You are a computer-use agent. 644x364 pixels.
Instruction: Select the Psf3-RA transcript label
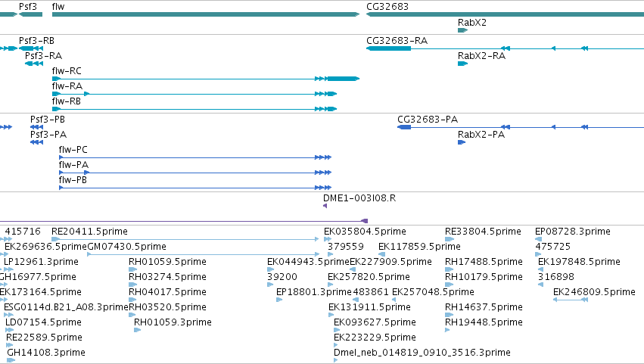click(44, 56)
